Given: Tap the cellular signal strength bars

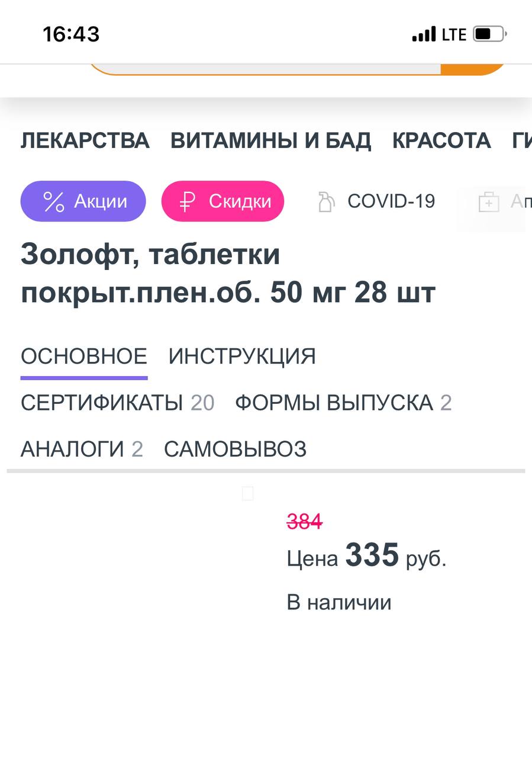Looking at the screenshot, I should 424,34.
